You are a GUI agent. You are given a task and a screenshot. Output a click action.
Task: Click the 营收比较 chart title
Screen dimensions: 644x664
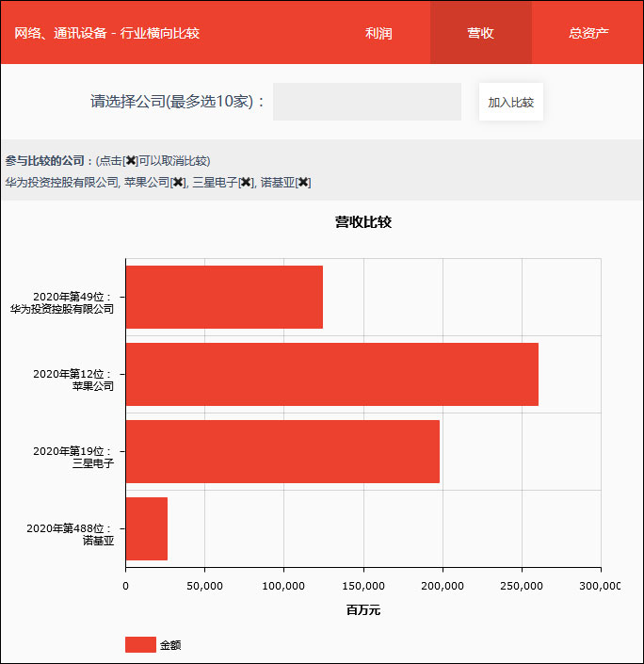[x=363, y=222]
